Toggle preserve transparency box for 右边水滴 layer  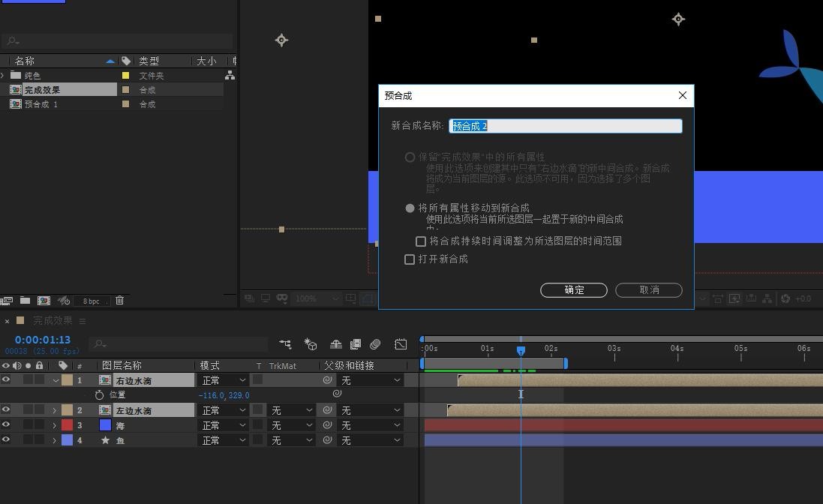[258, 379]
